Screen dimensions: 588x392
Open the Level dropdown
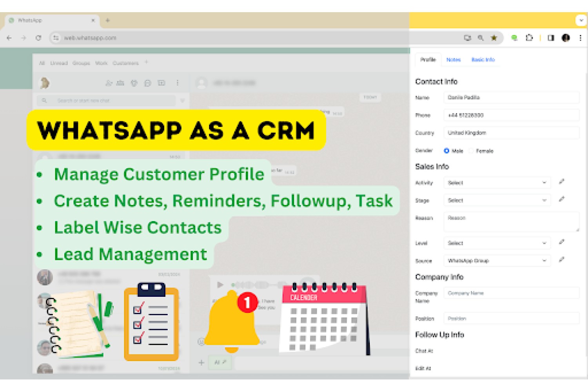497,243
